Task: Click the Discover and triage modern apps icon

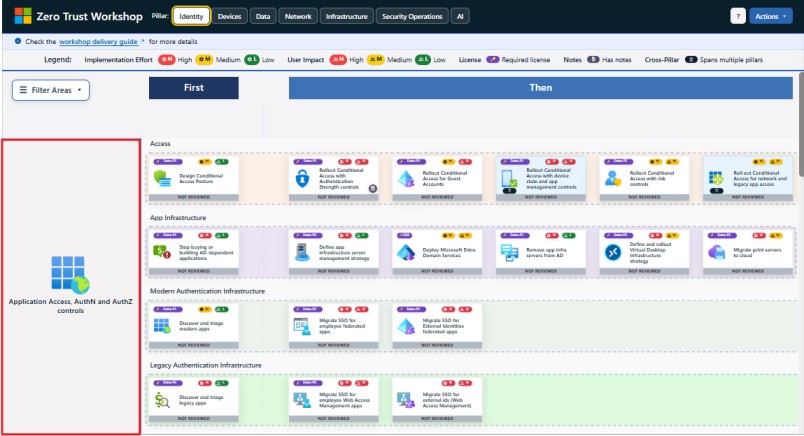Action: pyautogui.click(x=163, y=325)
